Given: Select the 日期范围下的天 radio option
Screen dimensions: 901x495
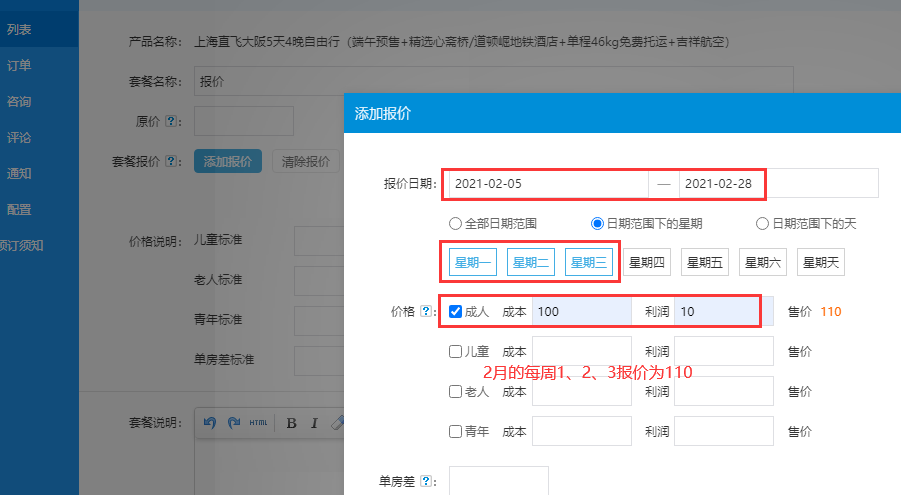Looking at the screenshot, I should coord(762,224).
